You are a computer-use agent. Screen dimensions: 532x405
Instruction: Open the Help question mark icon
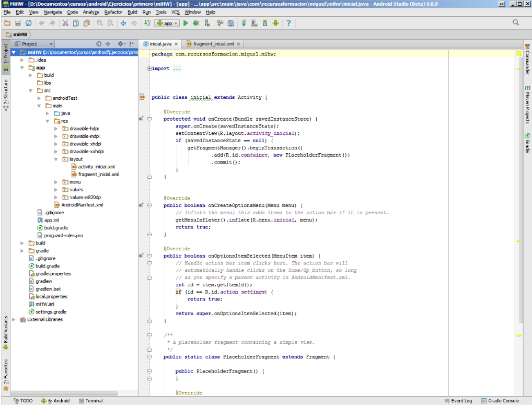(x=288, y=23)
